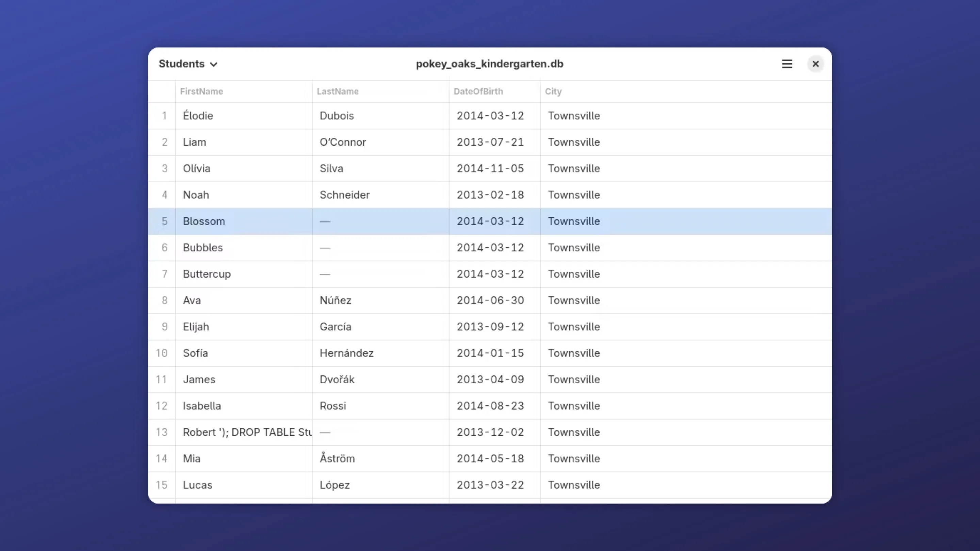Sort by the City column header
This screenshot has height=551, width=980.
(553, 91)
